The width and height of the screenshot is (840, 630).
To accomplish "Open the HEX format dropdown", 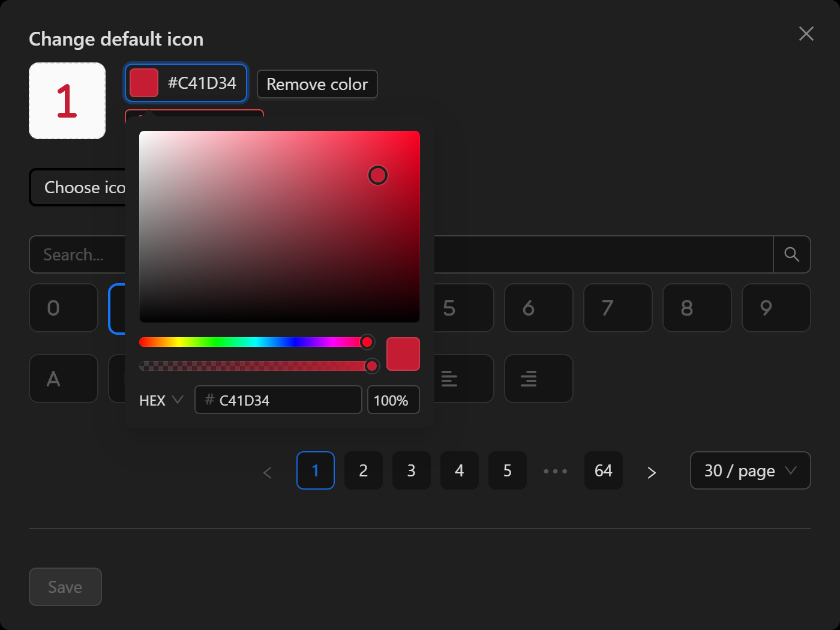I will (161, 400).
